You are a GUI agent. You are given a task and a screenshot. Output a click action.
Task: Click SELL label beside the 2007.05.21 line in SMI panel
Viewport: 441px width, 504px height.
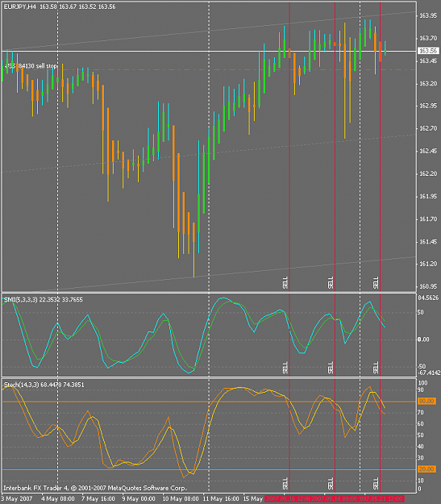click(x=376, y=368)
